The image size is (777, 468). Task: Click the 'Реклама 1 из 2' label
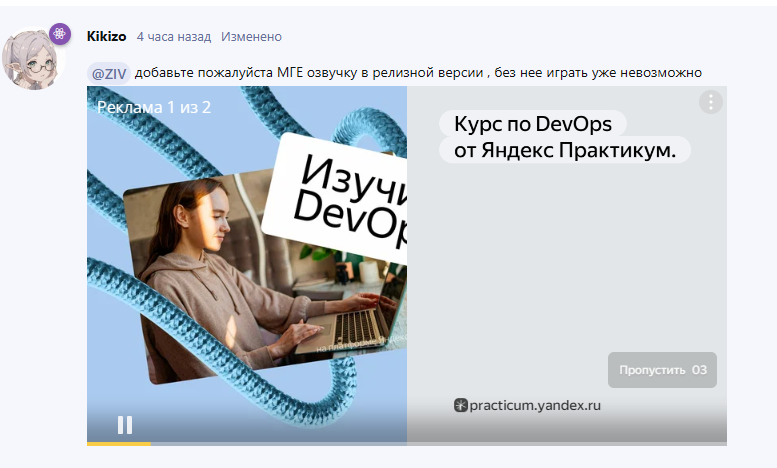click(154, 107)
